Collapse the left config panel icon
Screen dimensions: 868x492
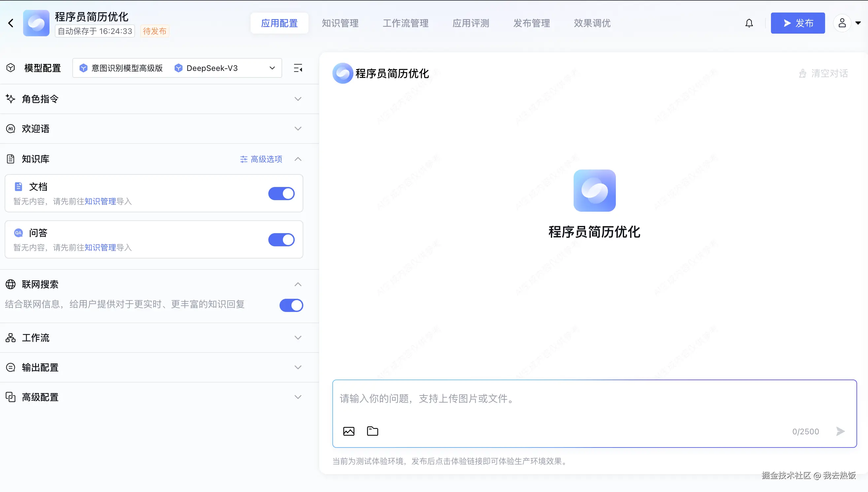click(x=298, y=68)
